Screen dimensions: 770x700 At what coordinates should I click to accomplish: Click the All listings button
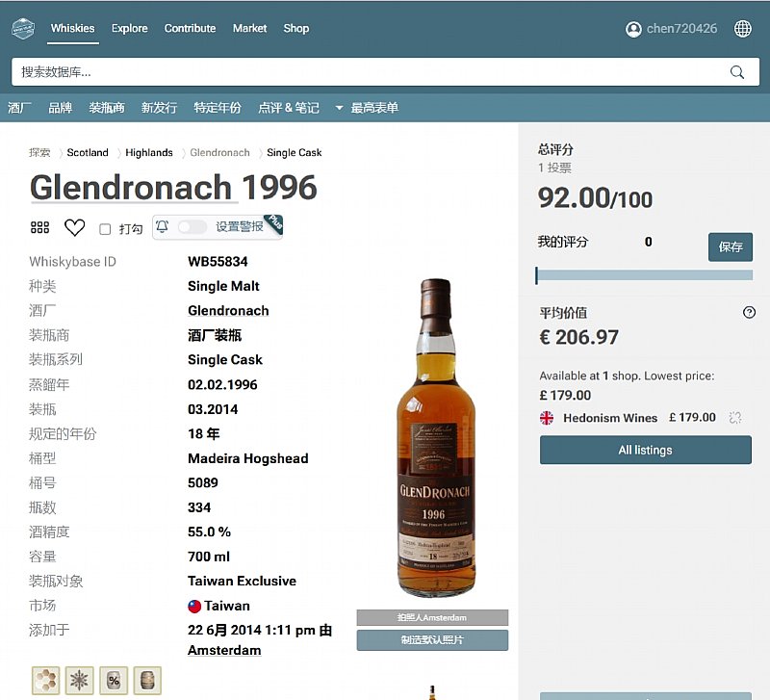[x=645, y=450]
